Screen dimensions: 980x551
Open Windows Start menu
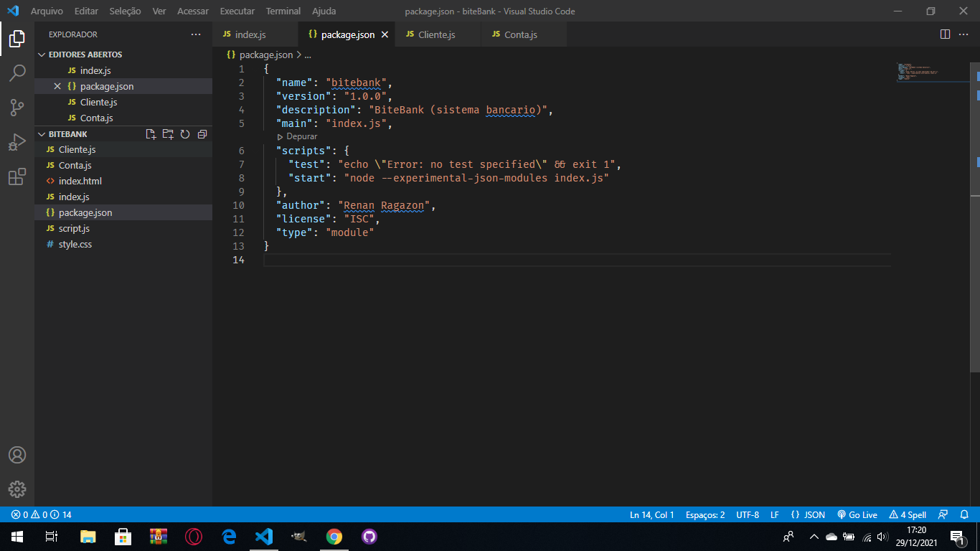(x=17, y=537)
